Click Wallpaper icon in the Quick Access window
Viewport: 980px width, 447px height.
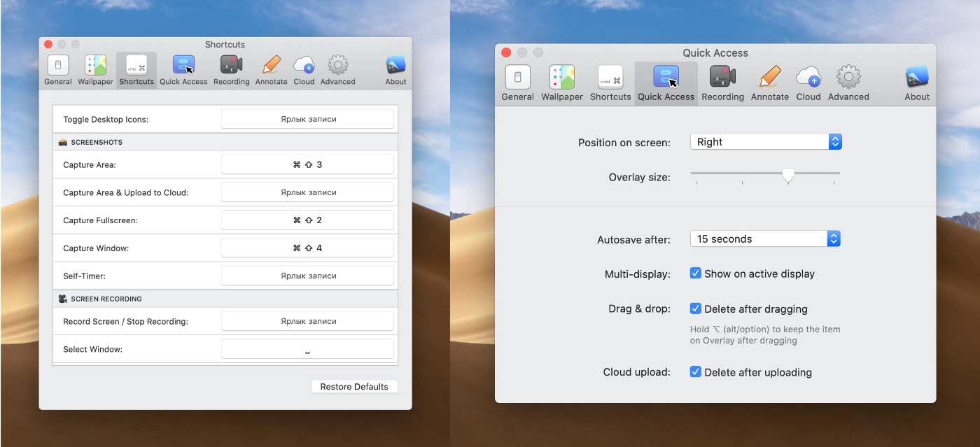point(561,77)
